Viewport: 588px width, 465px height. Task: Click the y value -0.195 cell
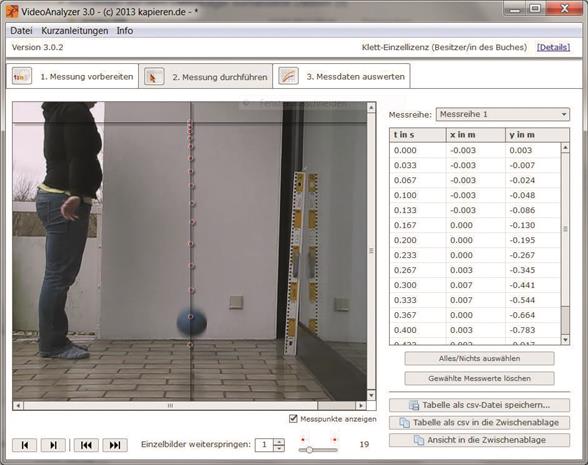533,240
